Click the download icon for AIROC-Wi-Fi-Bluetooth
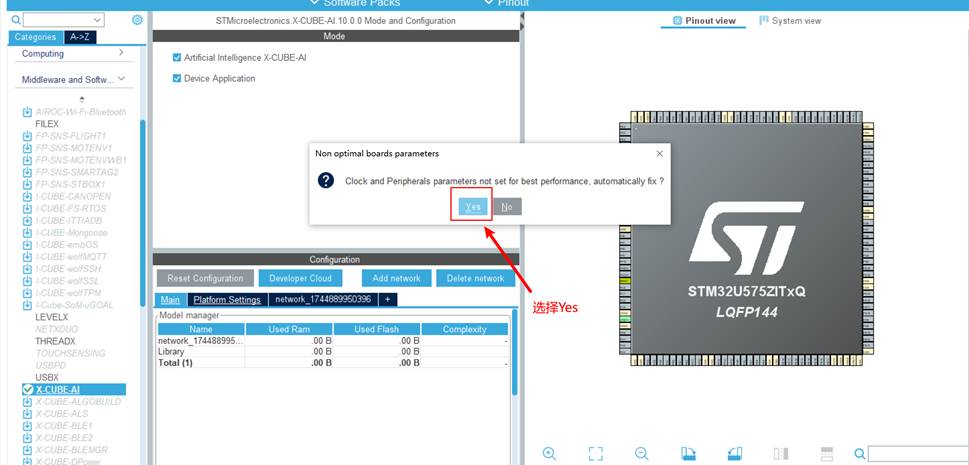Image resolution: width=969 pixels, height=465 pixels. 27,112
